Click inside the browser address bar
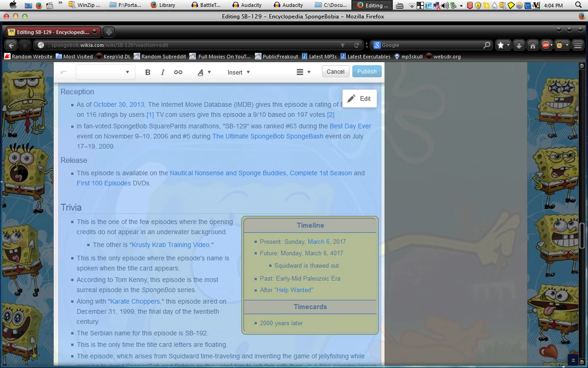The image size is (588, 368). point(196,45)
